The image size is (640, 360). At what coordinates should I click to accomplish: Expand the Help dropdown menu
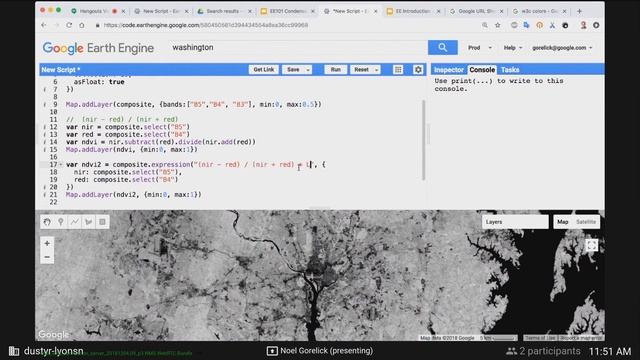[513, 48]
